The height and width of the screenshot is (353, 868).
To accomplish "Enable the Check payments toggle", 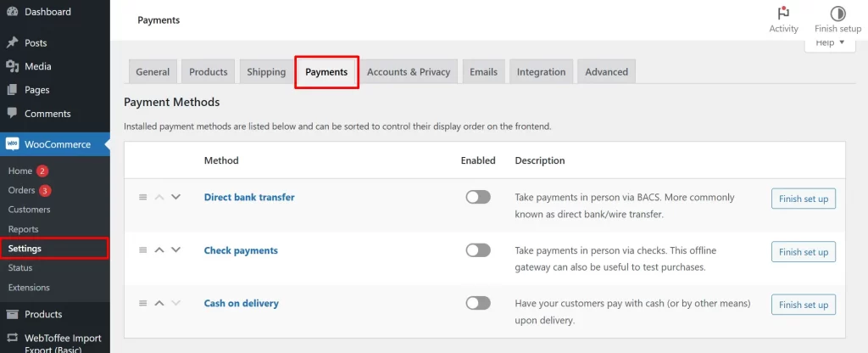I will [478, 250].
